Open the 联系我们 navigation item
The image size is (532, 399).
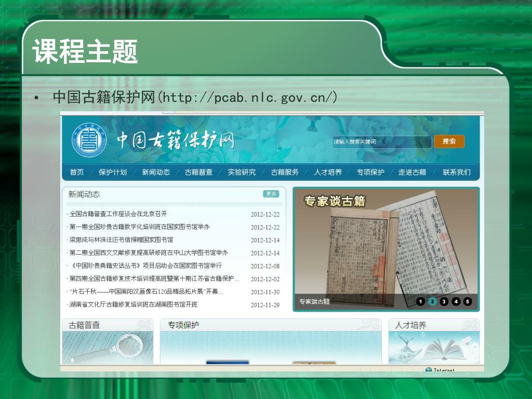click(x=457, y=172)
